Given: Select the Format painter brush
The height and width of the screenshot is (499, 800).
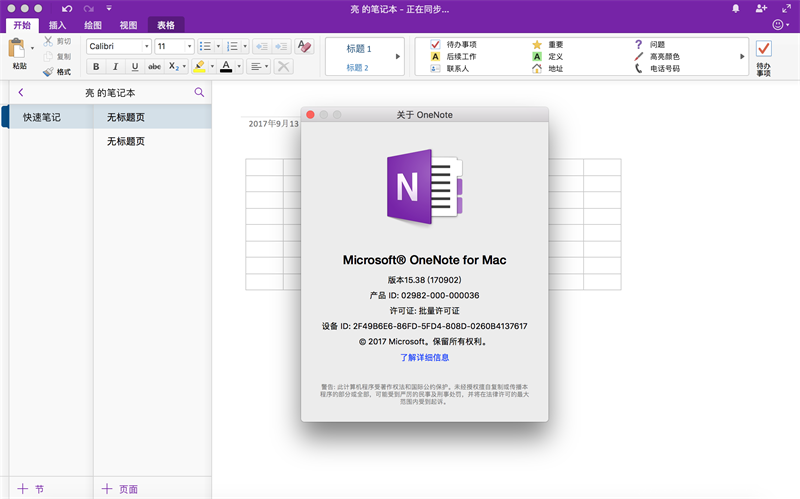Looking at the screenshot, I should (48, 72).
